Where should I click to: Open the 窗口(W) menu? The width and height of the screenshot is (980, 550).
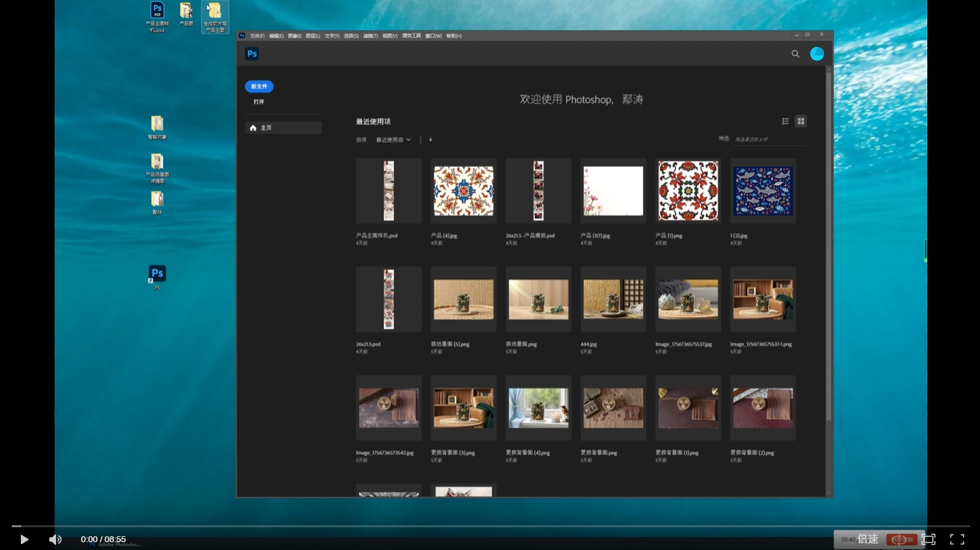(434, 36)
